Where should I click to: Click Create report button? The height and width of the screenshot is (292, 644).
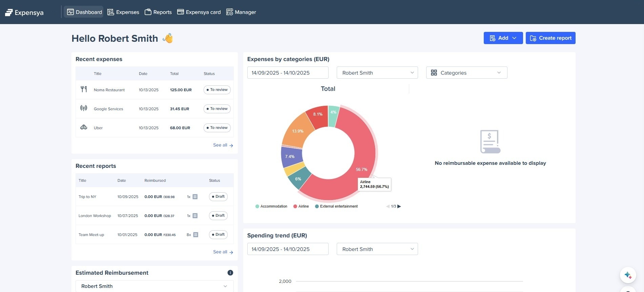(x=550, y=38)
